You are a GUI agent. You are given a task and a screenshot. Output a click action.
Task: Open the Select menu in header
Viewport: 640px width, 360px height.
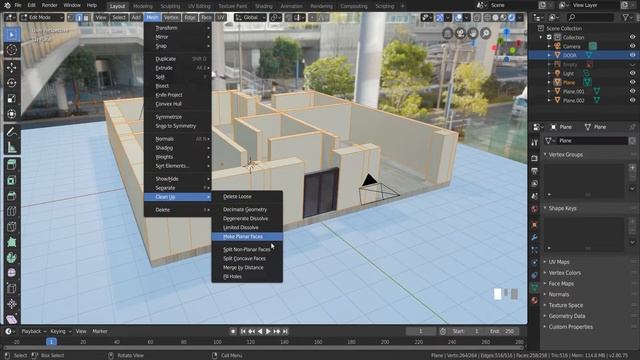(119, 18)
